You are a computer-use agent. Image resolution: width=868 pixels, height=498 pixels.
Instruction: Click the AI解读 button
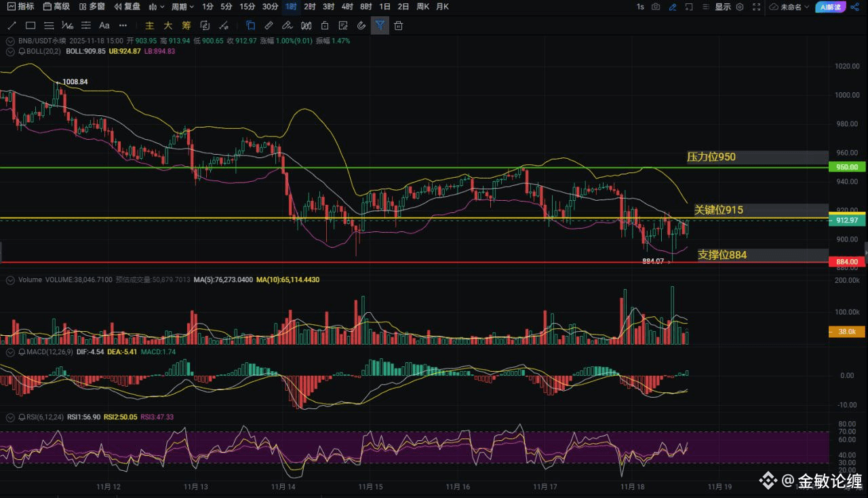click(x=830, y=7)
